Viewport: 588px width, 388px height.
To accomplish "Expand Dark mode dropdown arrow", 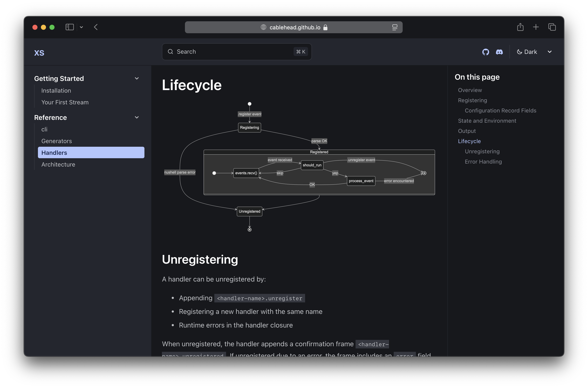I will coord(549,52).
